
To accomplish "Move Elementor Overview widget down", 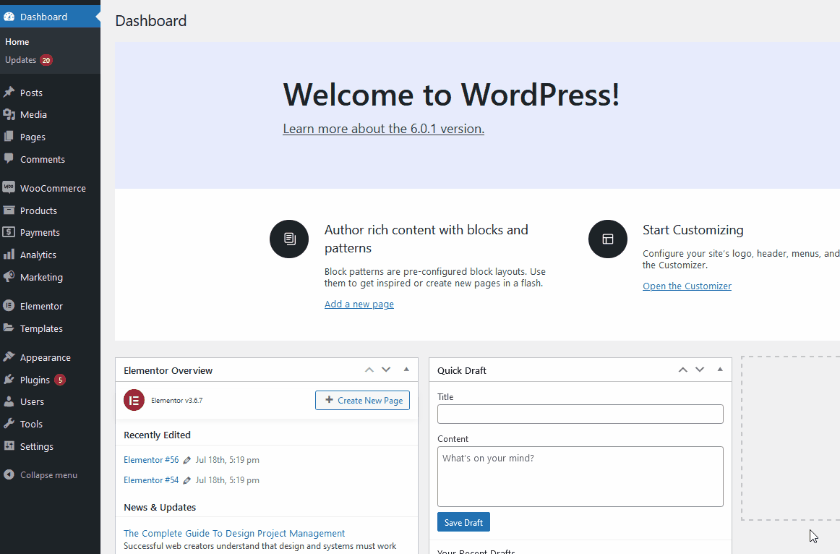I will tap(386, 370).
